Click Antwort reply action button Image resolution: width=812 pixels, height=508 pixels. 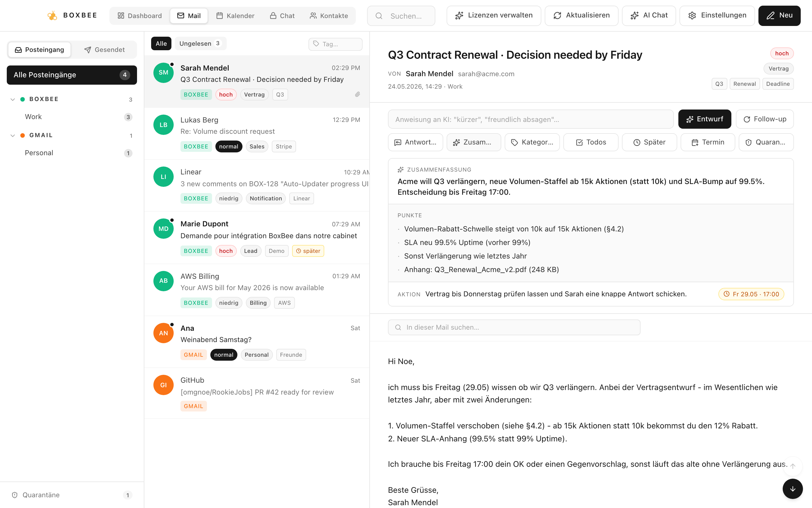tap(415, 143)
